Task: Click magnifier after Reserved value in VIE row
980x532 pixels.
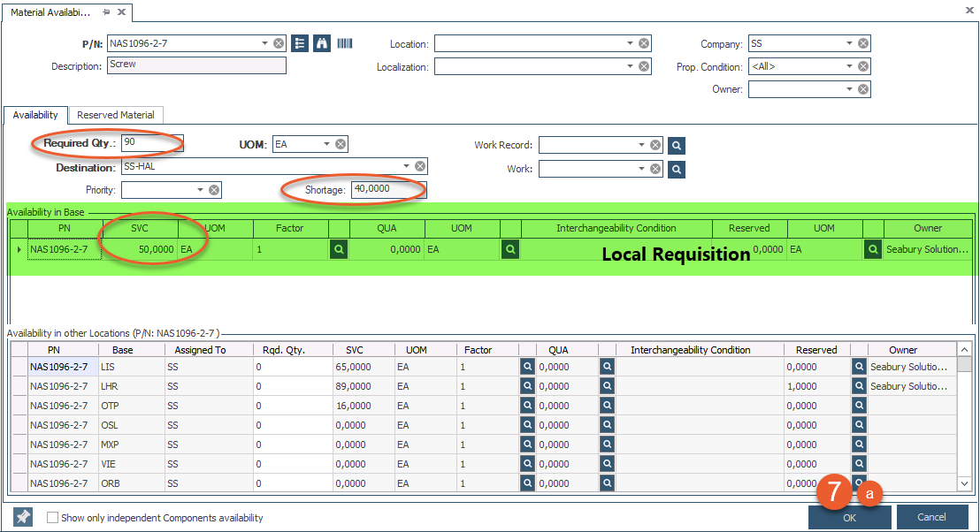Action: [860, 463]
